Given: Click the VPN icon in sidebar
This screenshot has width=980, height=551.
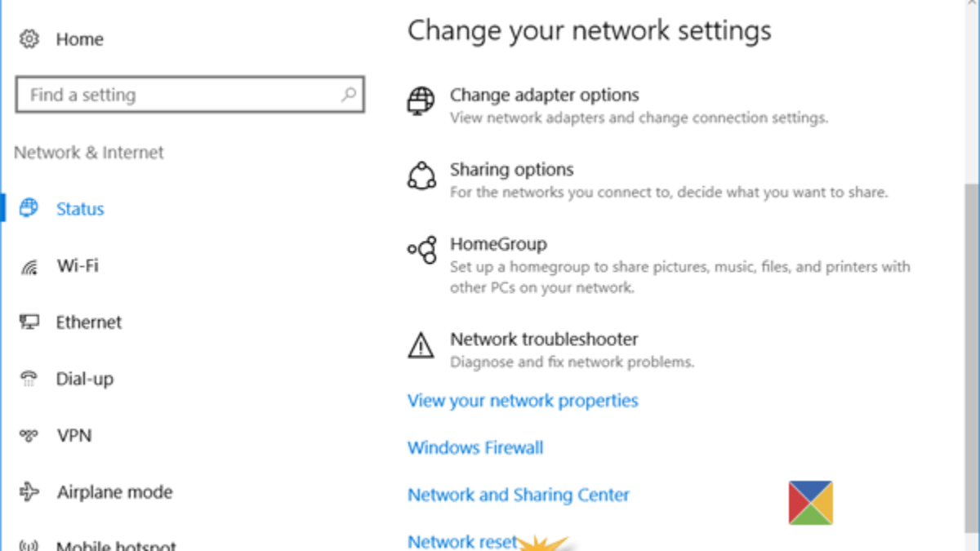Looking at the screenshot, I should (29, 435).
